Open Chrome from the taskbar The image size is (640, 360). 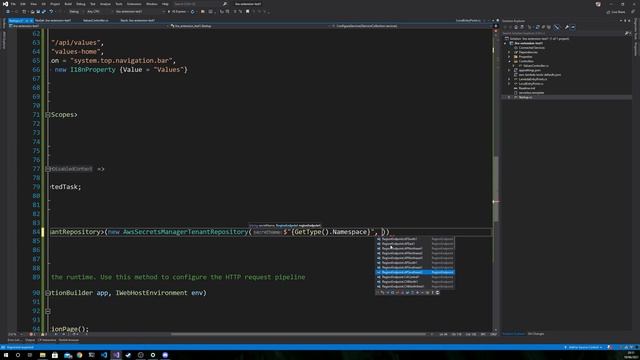(x=79, y=355)
